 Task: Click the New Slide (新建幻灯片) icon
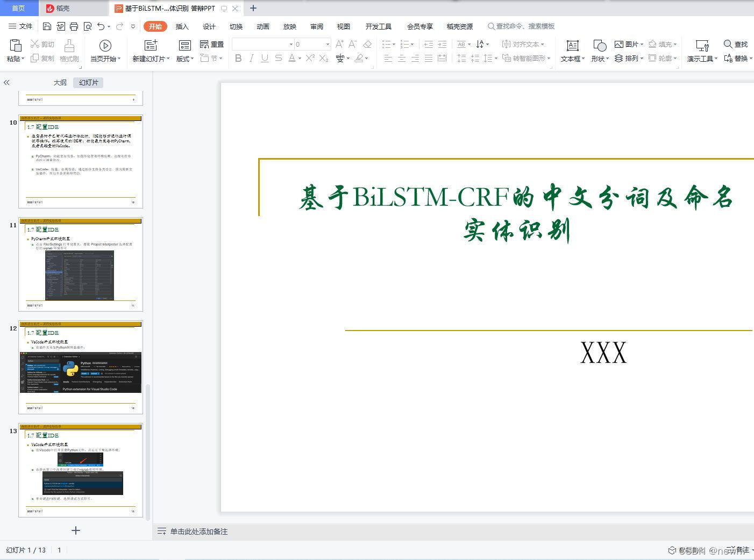pyautogui.click(x=151, y=45)
